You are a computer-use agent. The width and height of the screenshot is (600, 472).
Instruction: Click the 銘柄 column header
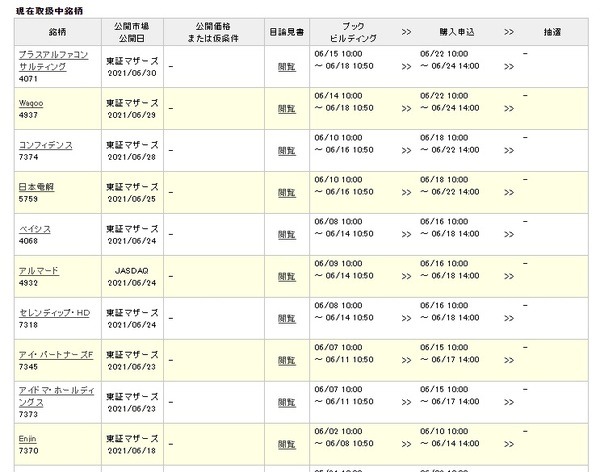(57, 32)
